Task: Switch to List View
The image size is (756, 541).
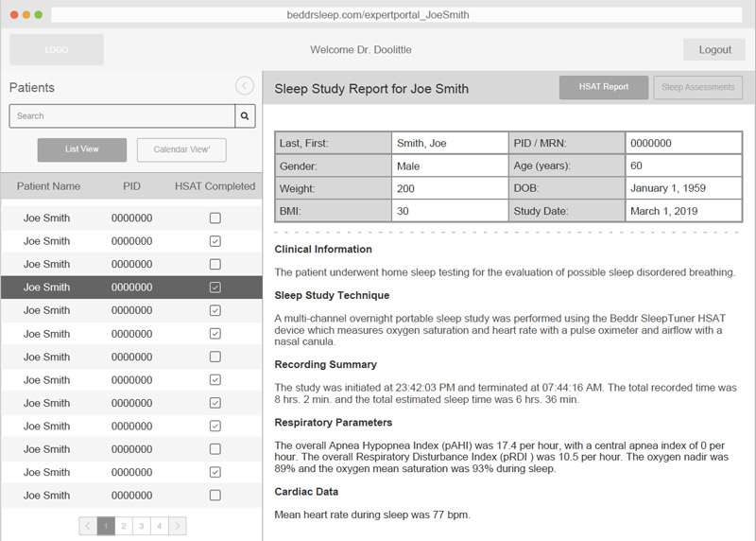Action: [x=82, y=149]
